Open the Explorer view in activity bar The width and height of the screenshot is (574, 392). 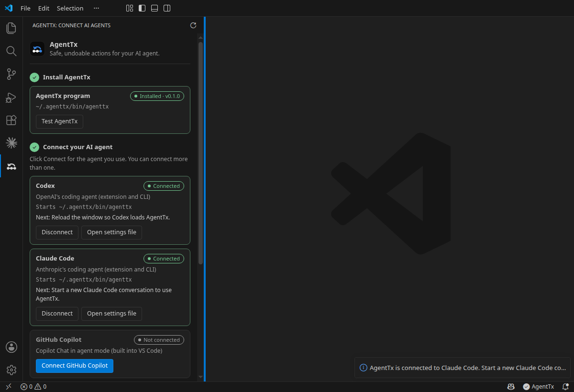11,28
